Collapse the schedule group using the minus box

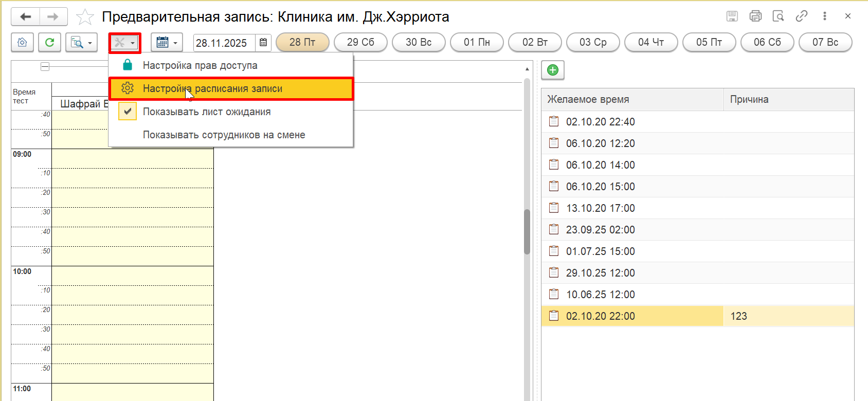[45, 66]
